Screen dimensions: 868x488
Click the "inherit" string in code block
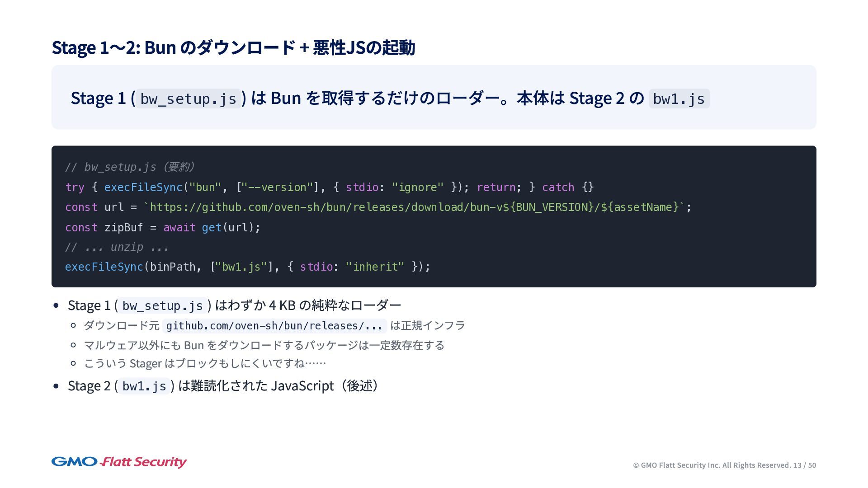[x=375, y=267]
